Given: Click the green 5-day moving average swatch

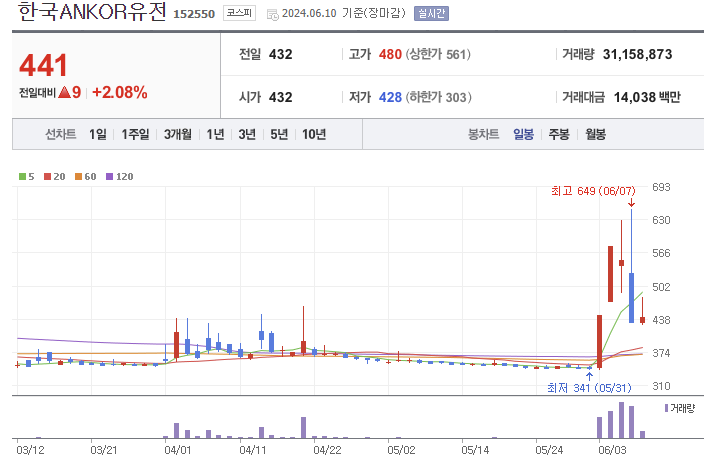Looking at the screenshot, I should point(22,176).
